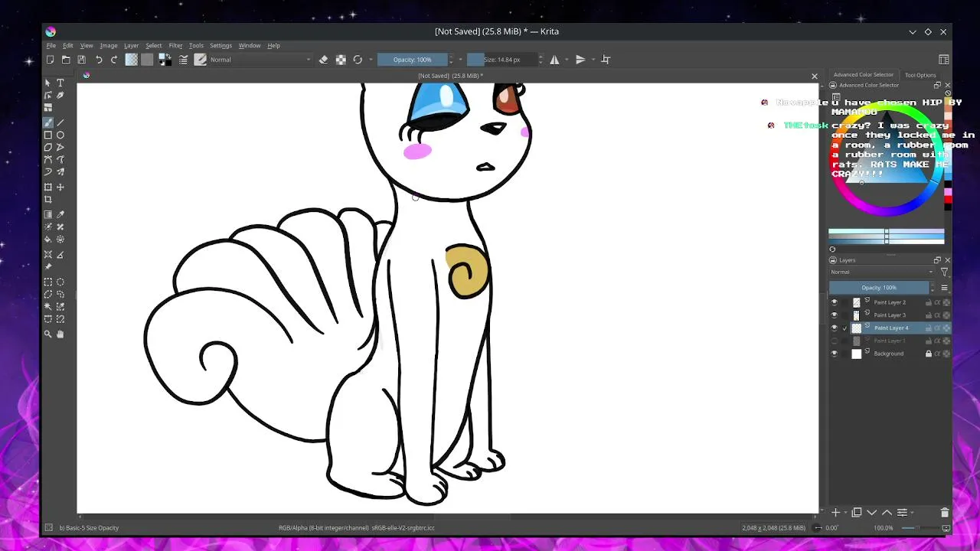The height and width of the screenshot is (551, 980).
Task: Select the Elliptical Selection tool
Action: [60, 282]
